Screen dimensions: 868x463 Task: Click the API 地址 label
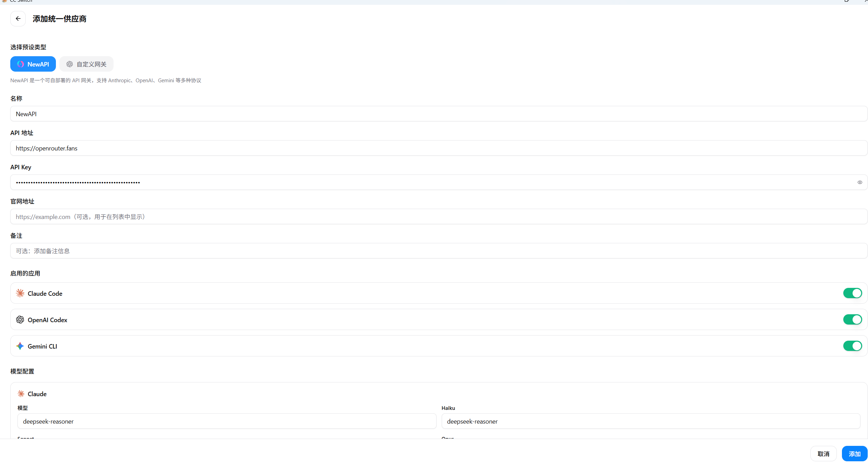coord(22,133)
